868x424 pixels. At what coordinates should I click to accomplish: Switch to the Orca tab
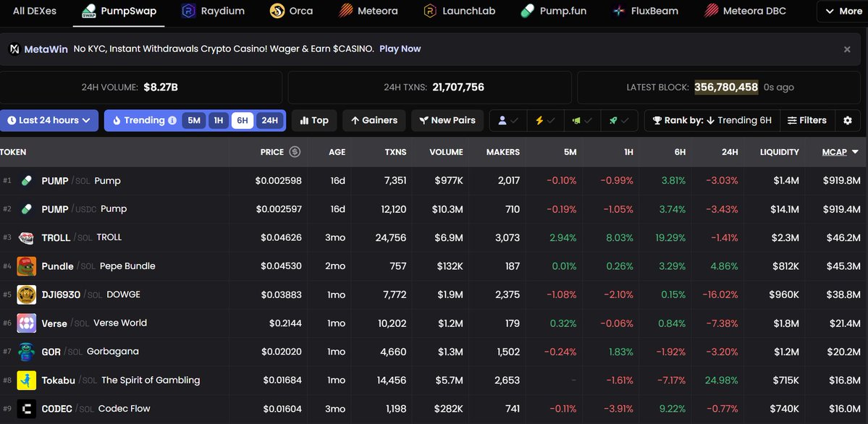pos(291,11)
